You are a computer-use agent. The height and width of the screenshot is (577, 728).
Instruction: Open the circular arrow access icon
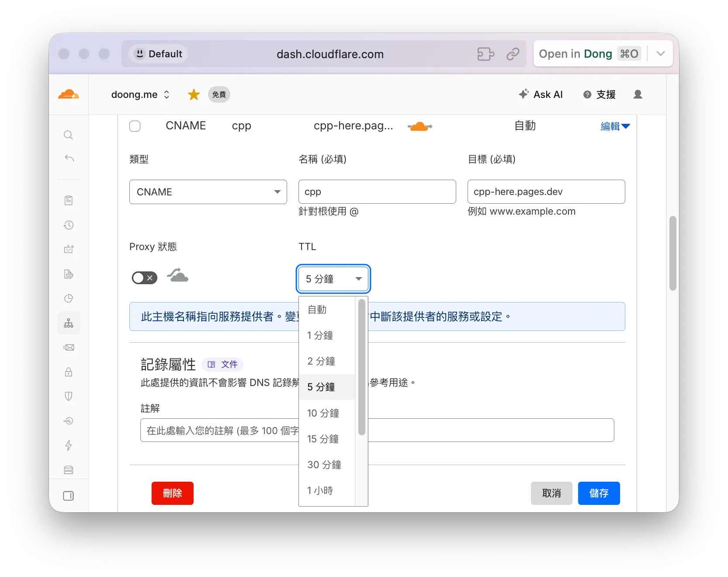point(69,421)
